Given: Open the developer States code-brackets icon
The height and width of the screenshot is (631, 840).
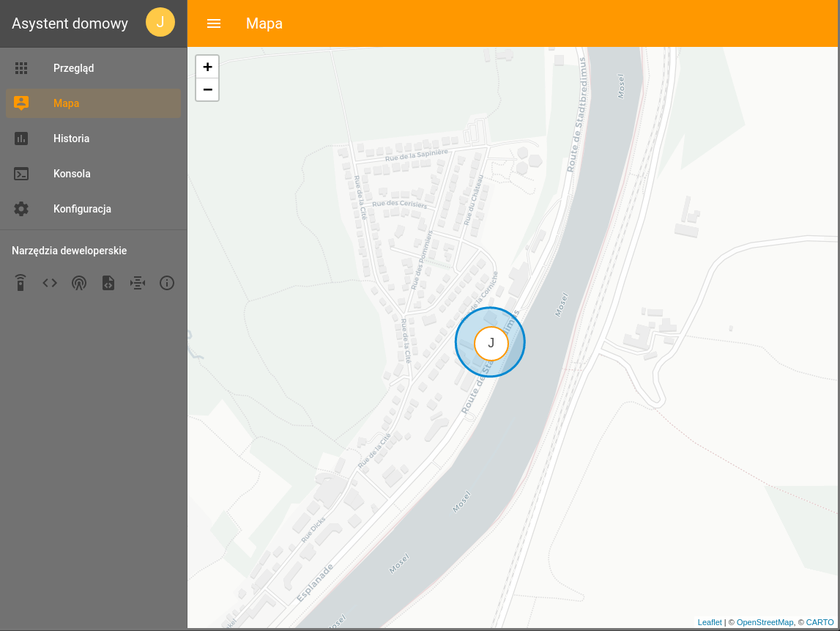Looking at the screenshot, I should coord(50,283).
